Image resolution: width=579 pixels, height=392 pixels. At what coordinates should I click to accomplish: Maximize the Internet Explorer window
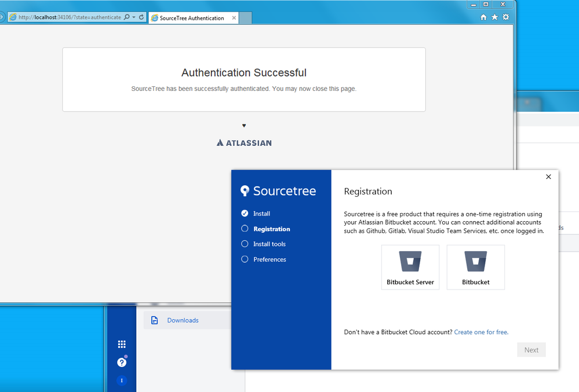point(486,5)
